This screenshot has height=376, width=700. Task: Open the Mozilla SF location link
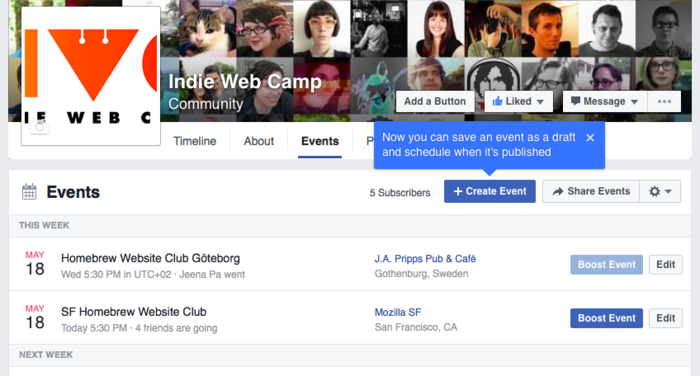398,312
